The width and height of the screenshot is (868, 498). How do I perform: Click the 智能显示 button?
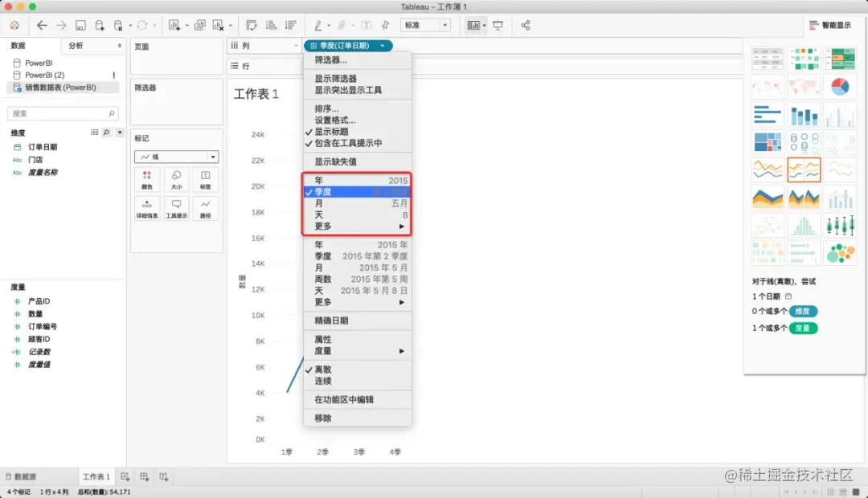830,25
